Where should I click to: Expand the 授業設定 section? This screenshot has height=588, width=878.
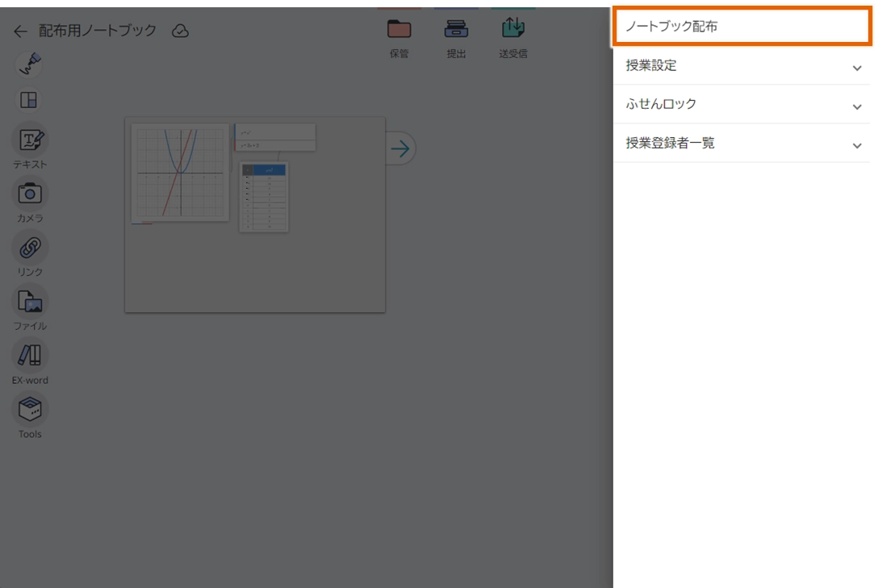(741, 66)
